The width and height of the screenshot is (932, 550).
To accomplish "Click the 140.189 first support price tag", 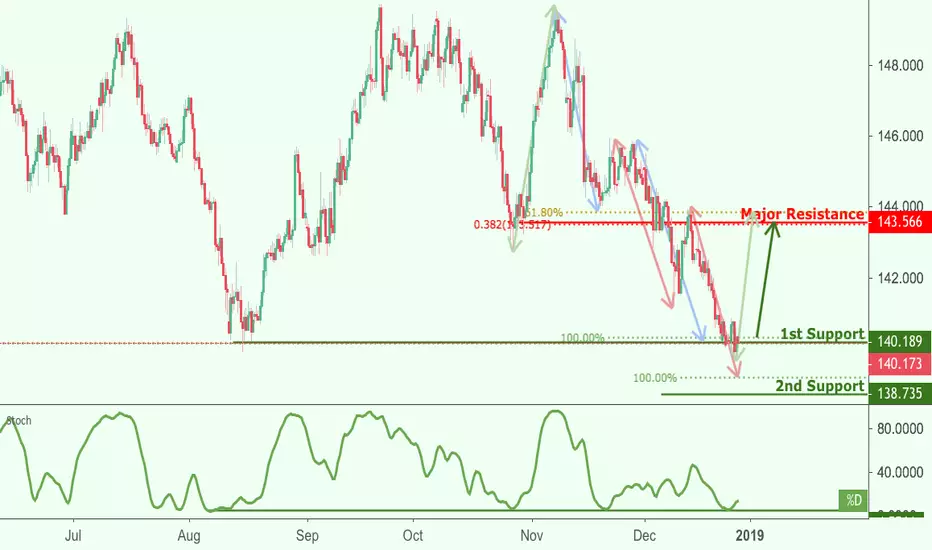I will point(900,341).
